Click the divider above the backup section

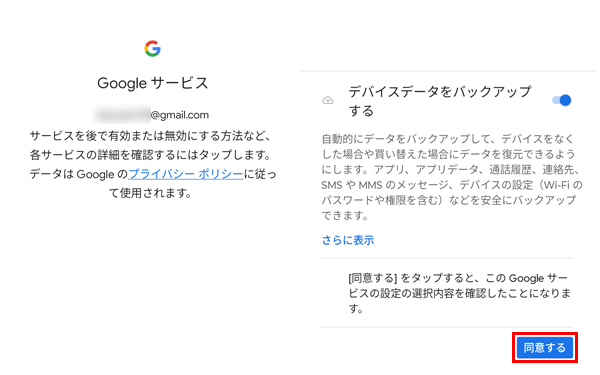click(448, 71)
